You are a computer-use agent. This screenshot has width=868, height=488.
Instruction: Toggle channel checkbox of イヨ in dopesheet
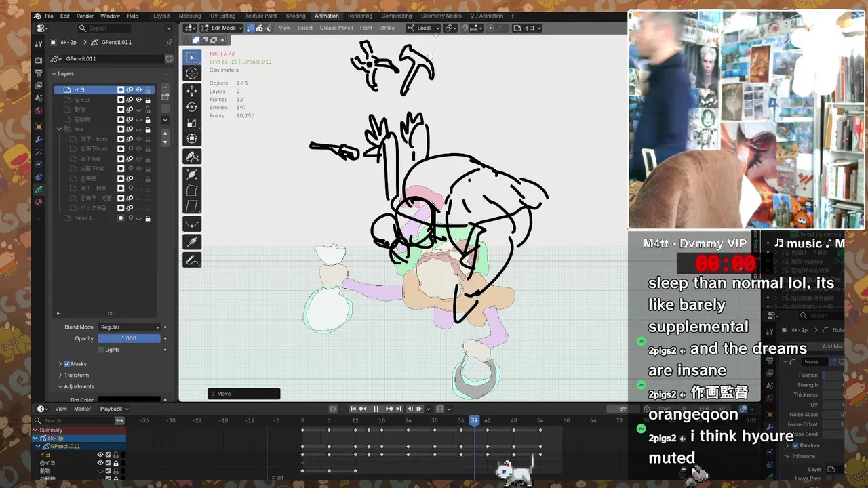coord(108,455)
